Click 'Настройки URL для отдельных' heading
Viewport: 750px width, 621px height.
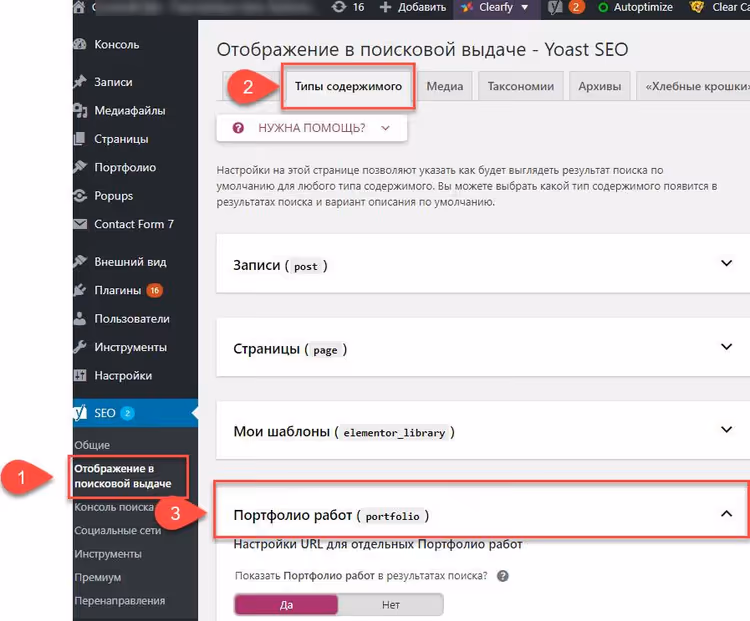coord(378,544)
